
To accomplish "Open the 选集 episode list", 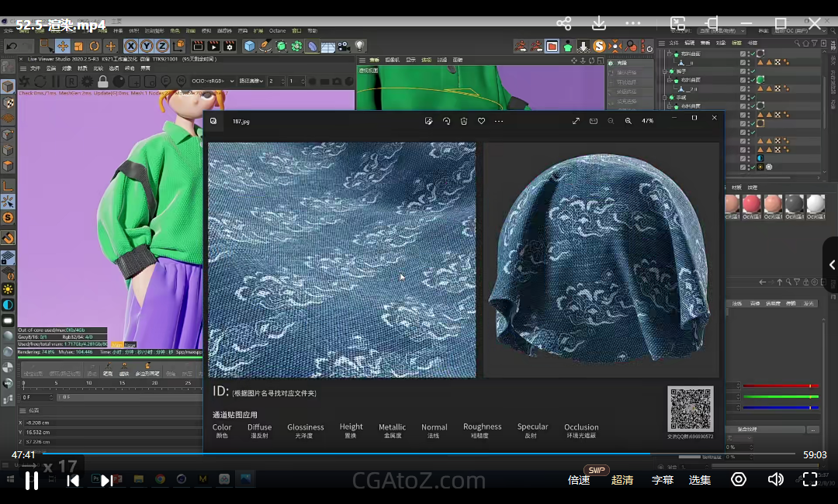I will pos(699,480).
